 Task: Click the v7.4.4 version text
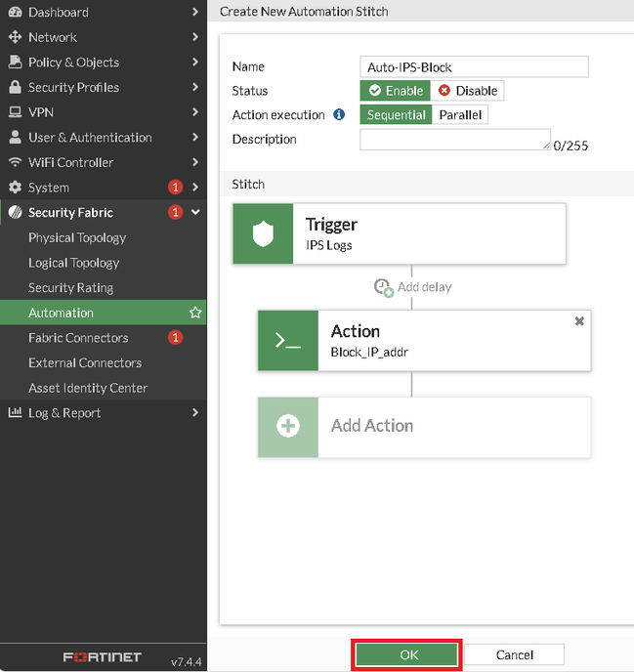pos(186,661)
